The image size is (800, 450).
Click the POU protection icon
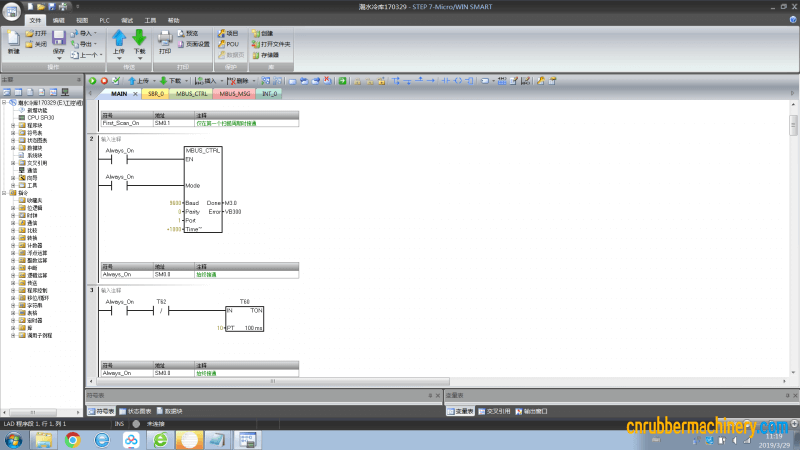pos(232,44)
